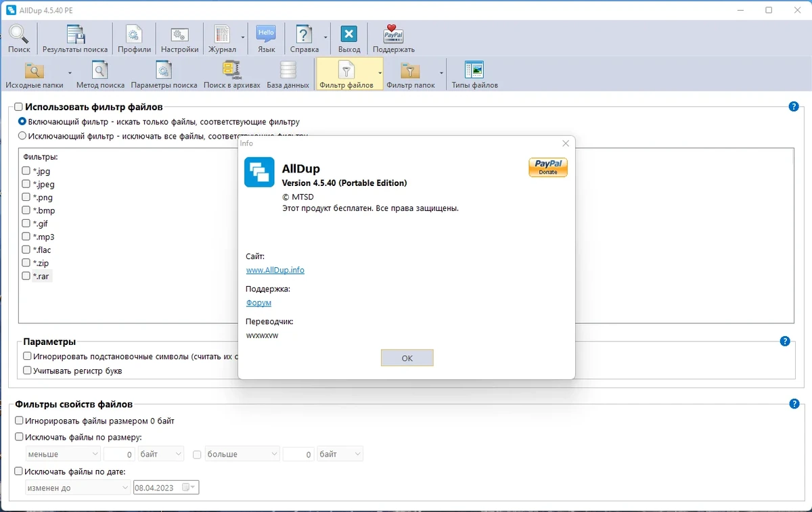Click help icon beside Фильтры свойств файлов
Image resolution: width=812 pixels, height=512 pixels.
(x=794, y=404)
